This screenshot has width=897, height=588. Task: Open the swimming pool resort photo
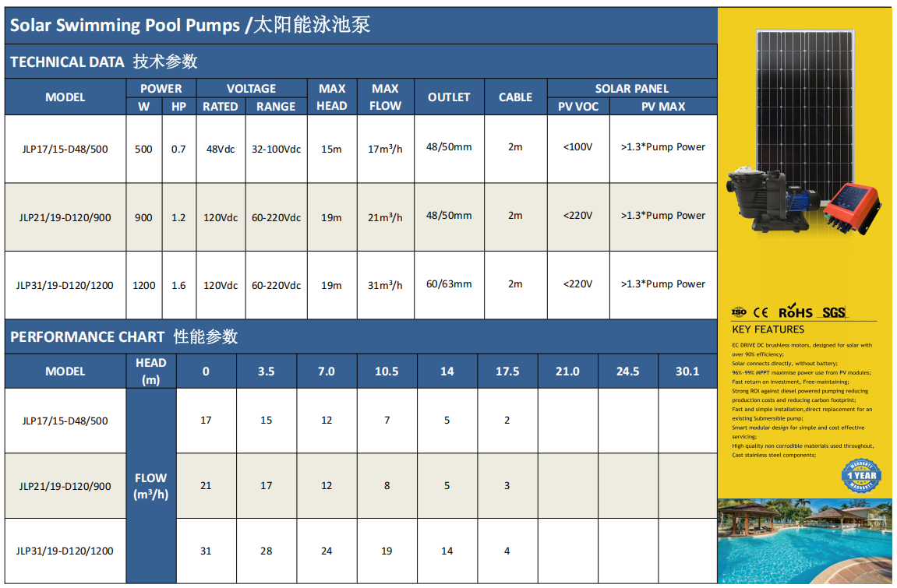805,540
